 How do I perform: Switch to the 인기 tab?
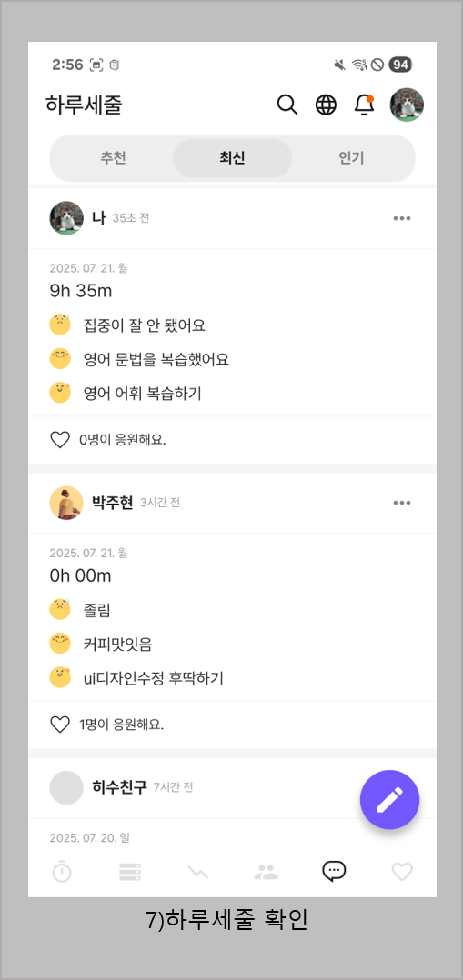pyautogui.click(x=351, y=158)
